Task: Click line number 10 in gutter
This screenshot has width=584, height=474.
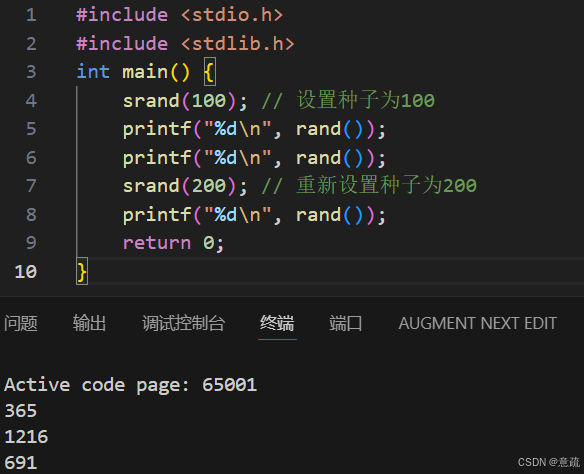Action: pyautogui.click(x=26, y=271)
